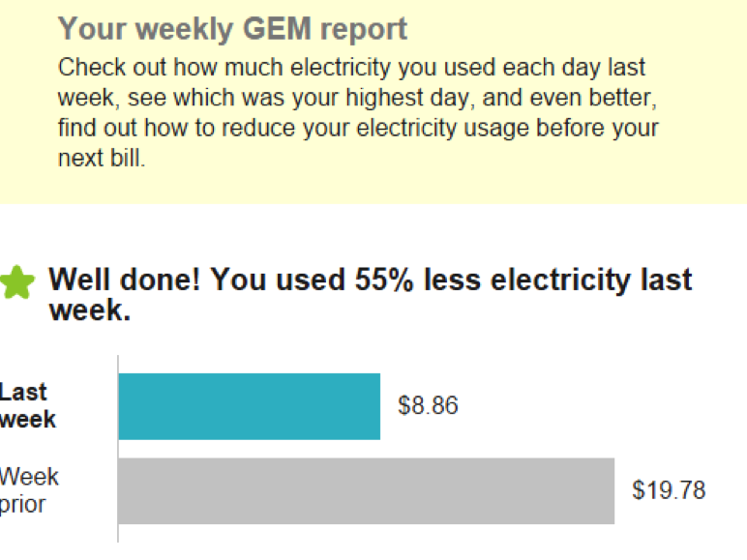Click the gray Week prior usage bar
Image resolution: width=747 pixels, height=560 pixels.
point(367,491)
